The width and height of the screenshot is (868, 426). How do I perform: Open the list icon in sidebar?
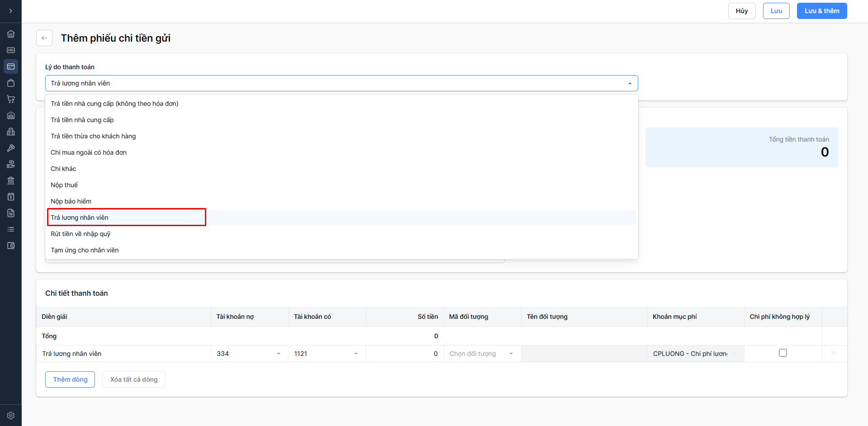11,229
